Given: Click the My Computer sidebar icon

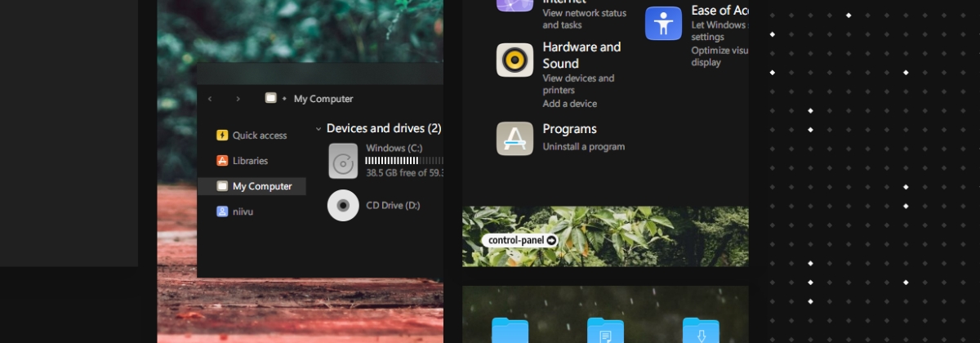Looking at the screenshot, I should click(x=222, y=186).
